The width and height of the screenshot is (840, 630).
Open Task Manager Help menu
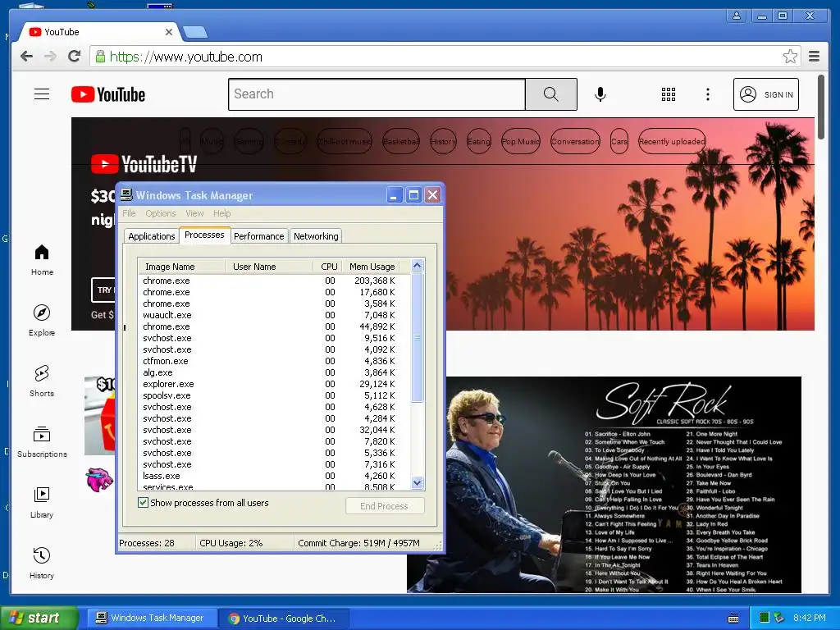221,213
